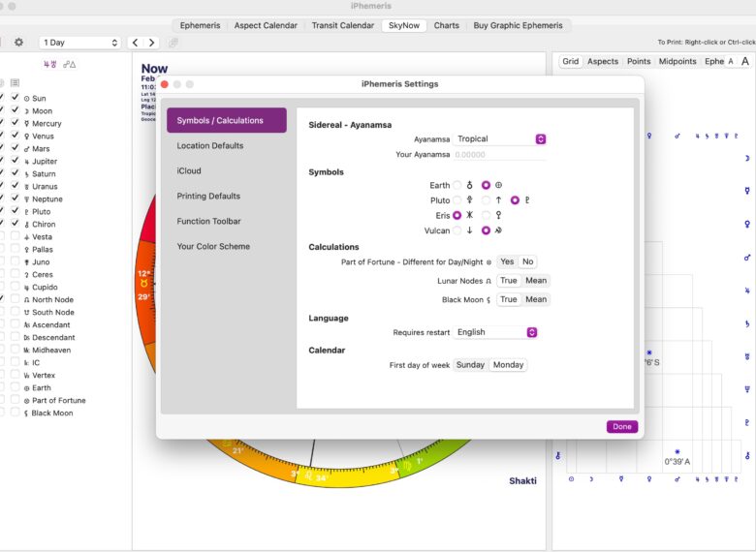Click the Vesta asteroid glyph in body list
The width and height of the screenshot is (756, 552).
point(26,237)
